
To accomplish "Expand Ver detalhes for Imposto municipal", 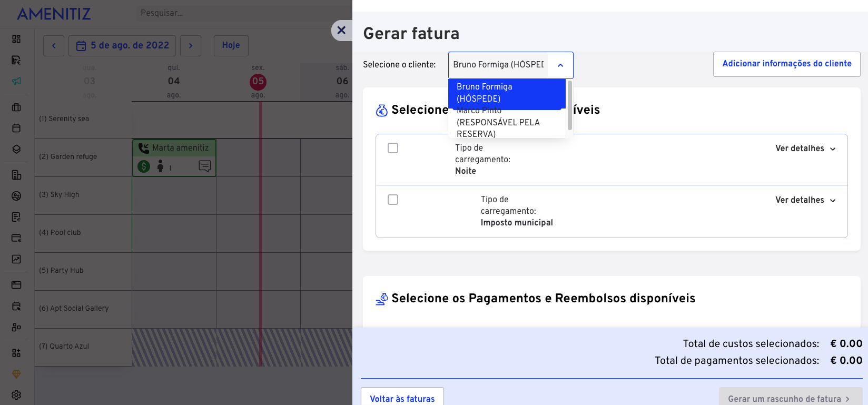I will click(x=805, y=200).
